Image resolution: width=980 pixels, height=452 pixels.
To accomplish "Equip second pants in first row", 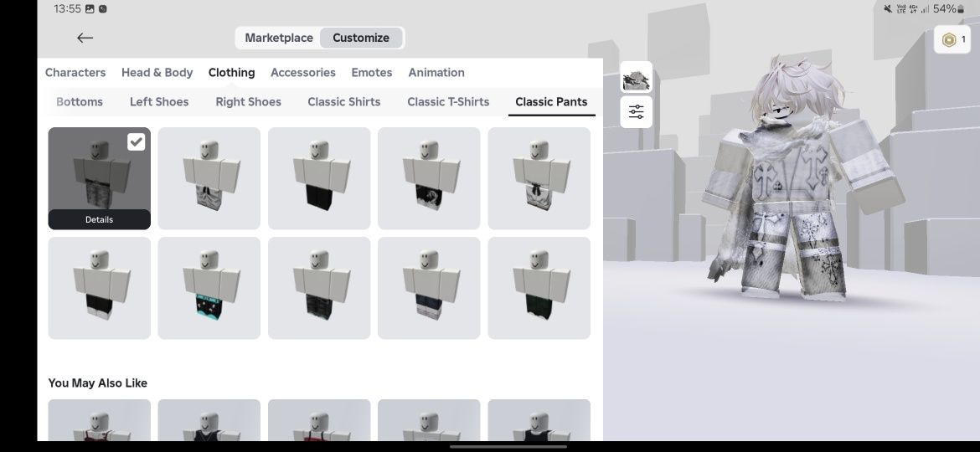I will (209, 178).
